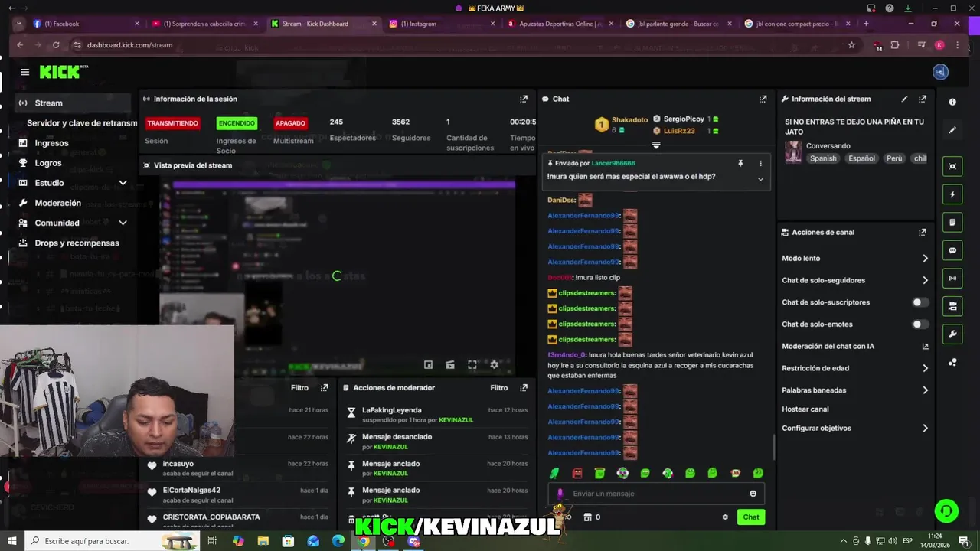Click the first green emote in quick emote row
Viewport: 980px width, 551px height.
click(x=554, y=473)
